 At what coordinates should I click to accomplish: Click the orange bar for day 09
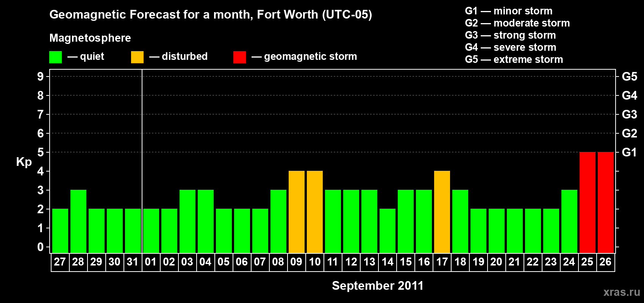[296, 212]
